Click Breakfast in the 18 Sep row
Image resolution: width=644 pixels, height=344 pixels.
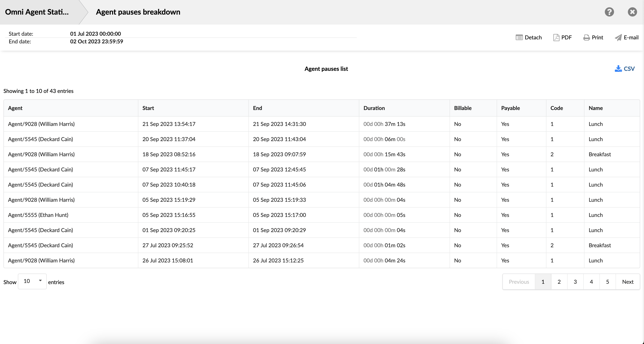click(599, 154)
